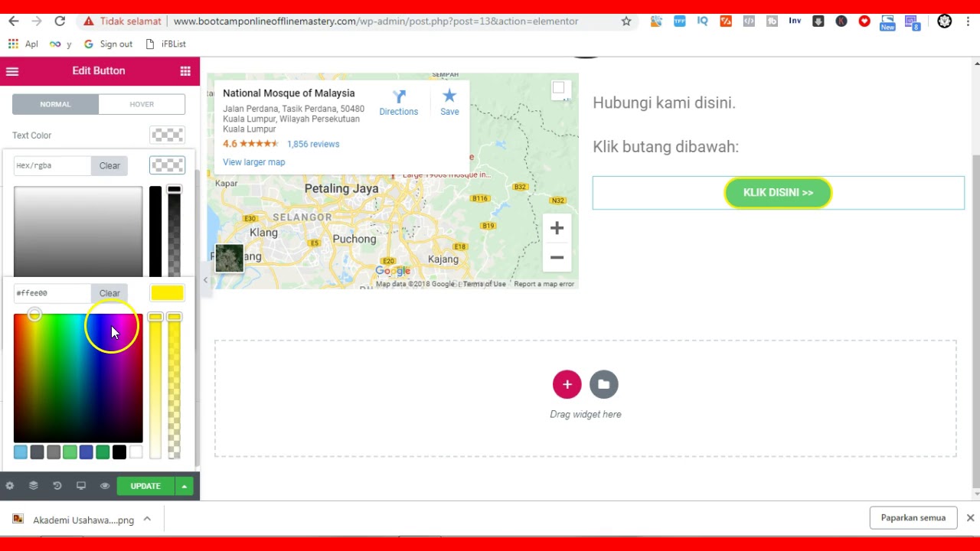This screenshot has height=551, width=980.
Task: Click Clear beside the #ffee00 field
Action: pyautogui.click(x=109, y=293)
